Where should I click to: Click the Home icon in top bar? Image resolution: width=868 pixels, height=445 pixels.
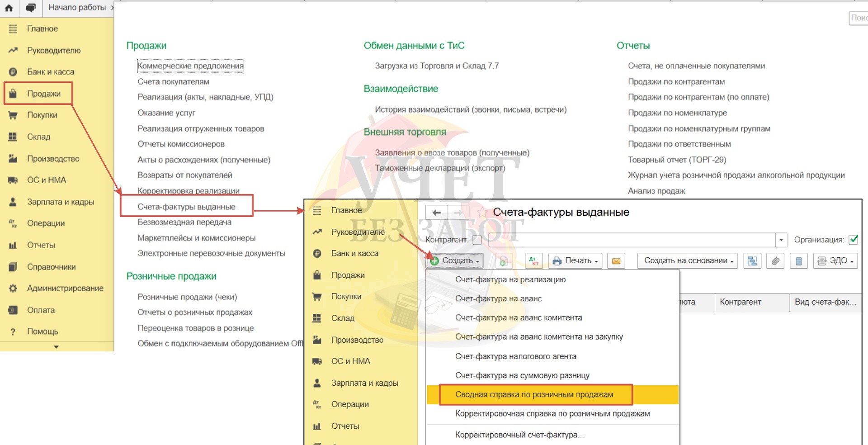[9, 8]
